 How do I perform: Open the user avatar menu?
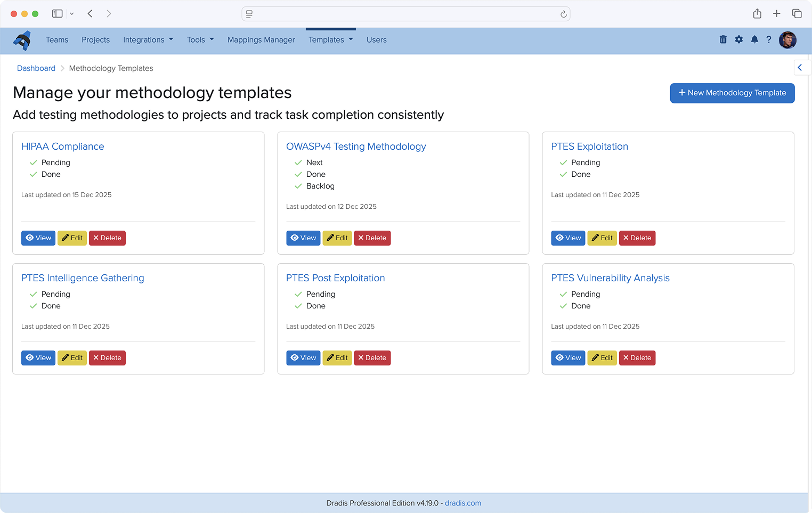coord(787,40)
